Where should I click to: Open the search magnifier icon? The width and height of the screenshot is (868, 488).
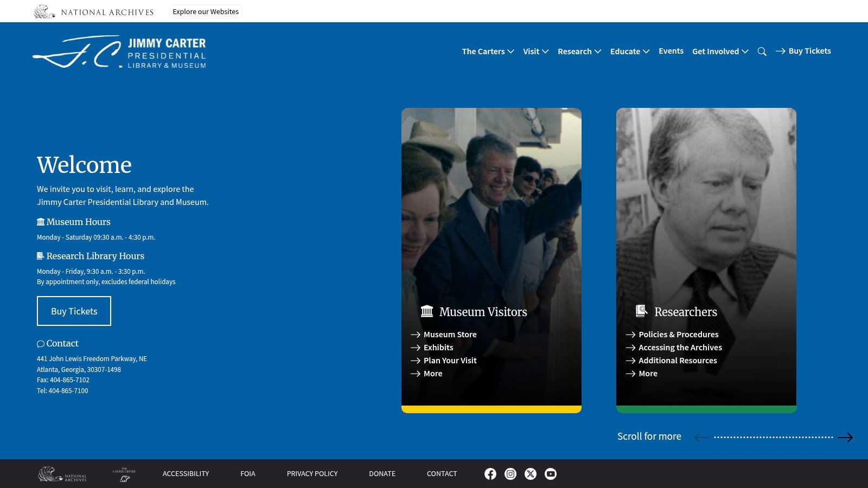click(x=762, y=52)
